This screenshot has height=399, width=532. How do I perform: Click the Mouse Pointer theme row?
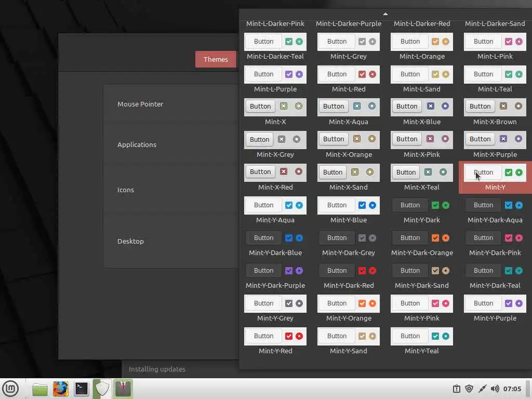coord(170,104)
